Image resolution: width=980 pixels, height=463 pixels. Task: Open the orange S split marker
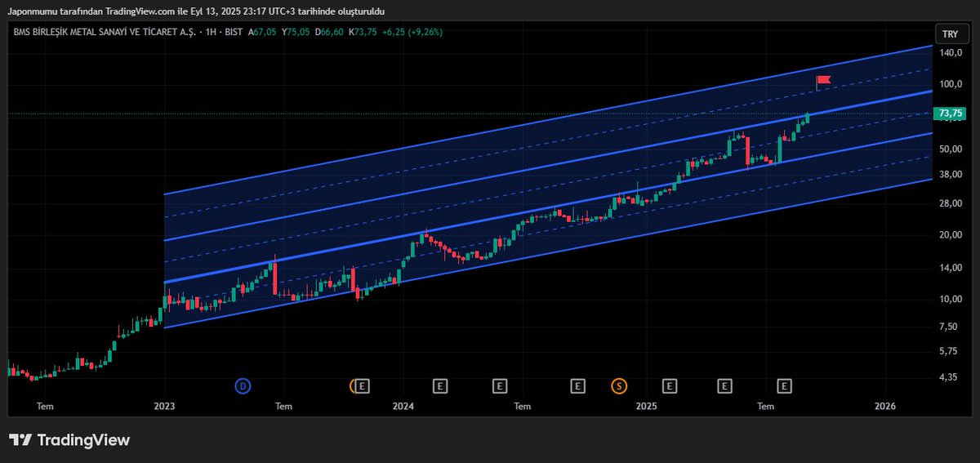pos(620,385)
